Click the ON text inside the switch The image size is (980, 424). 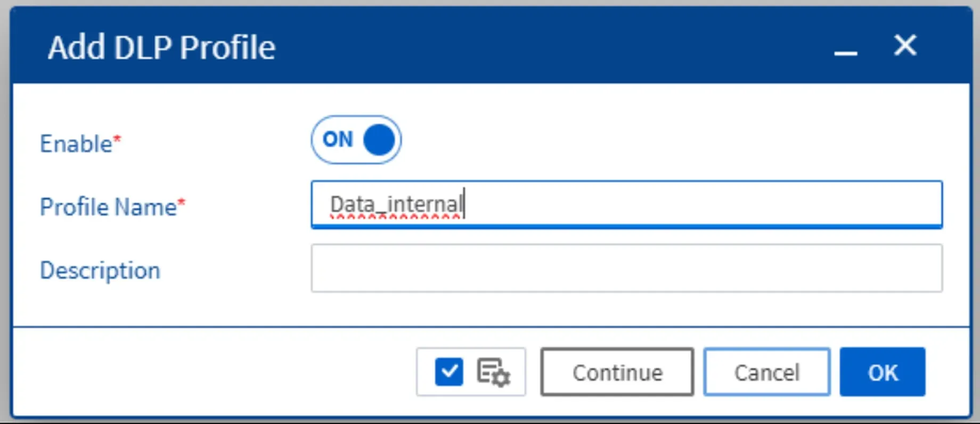tap(338, 140)
